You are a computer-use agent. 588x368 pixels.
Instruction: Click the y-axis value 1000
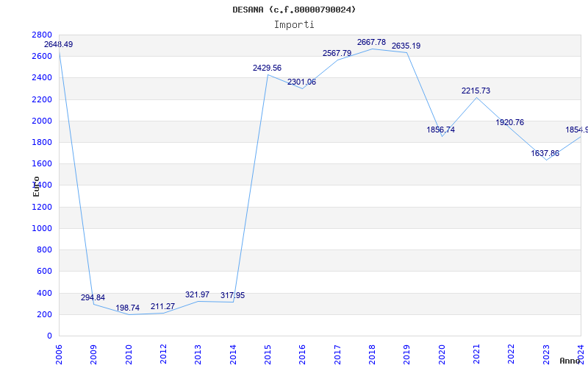42,228
